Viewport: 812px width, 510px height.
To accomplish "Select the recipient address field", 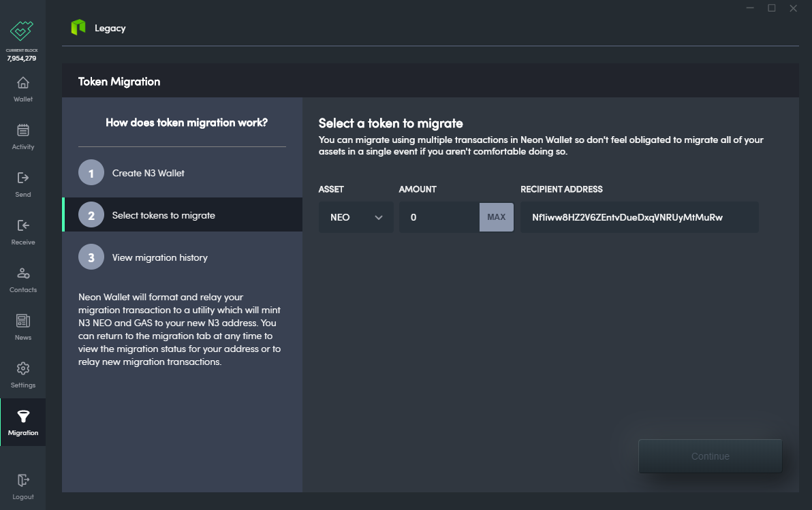I will [x=639, y=217].
